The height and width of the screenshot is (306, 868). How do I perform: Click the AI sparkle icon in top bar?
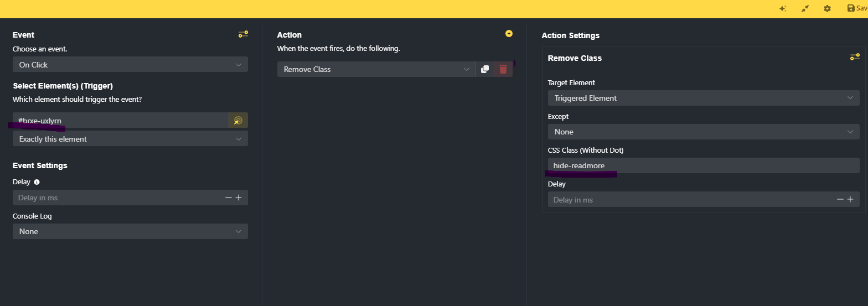[x=783, y=8]
